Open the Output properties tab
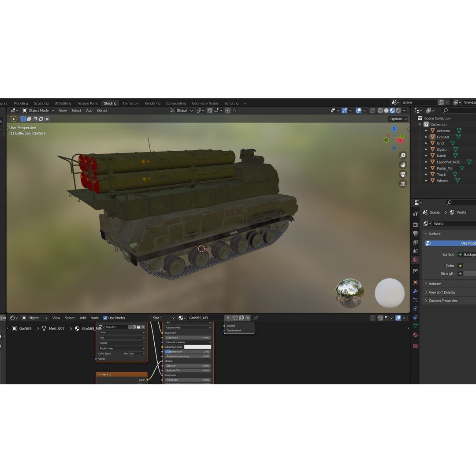This screenshot has width=476, height=476. coord(415,234)
